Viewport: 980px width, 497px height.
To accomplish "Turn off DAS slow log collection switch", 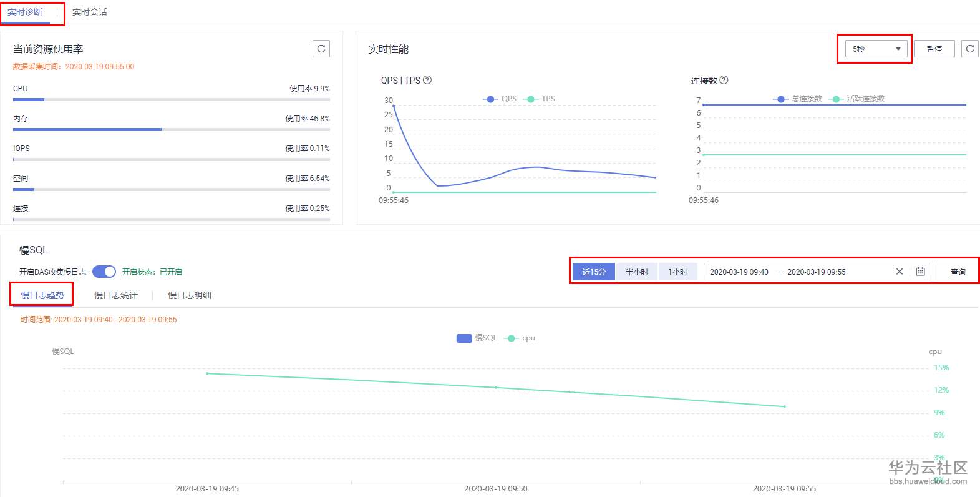I will pyautogui.click(x=104, y=272).
